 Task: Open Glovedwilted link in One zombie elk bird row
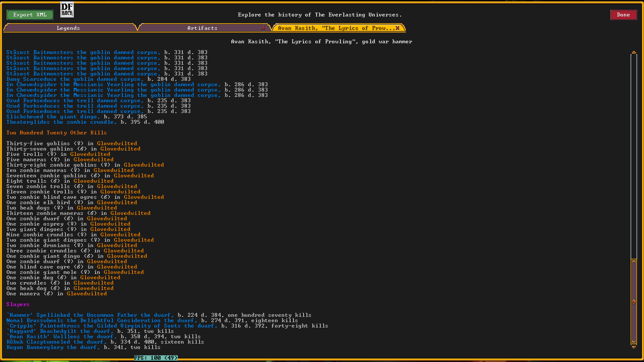[117, 203]
